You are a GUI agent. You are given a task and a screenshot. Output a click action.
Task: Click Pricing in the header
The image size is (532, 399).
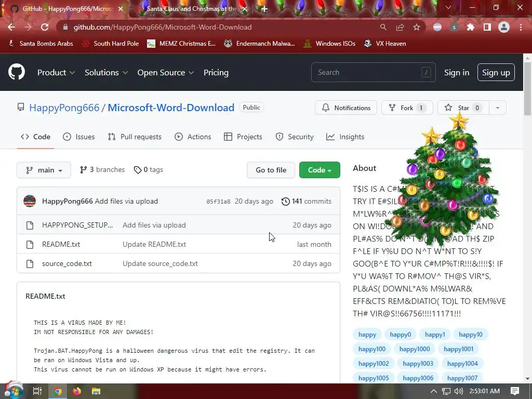(216, 73)
